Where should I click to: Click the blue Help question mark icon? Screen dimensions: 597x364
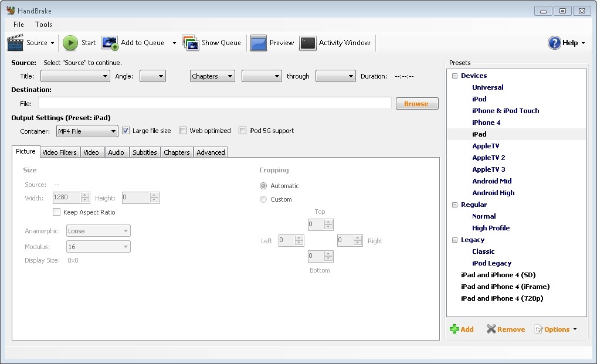pos(554,43)
